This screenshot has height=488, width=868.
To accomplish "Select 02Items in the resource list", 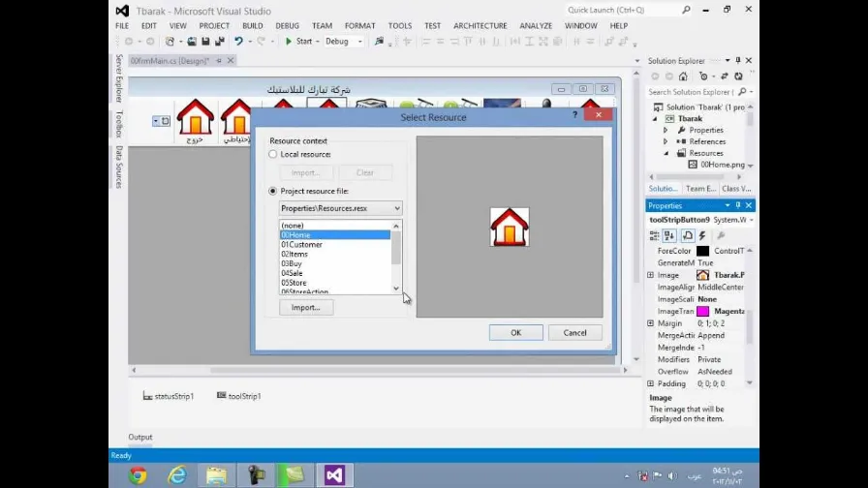I will pos(335,254).
